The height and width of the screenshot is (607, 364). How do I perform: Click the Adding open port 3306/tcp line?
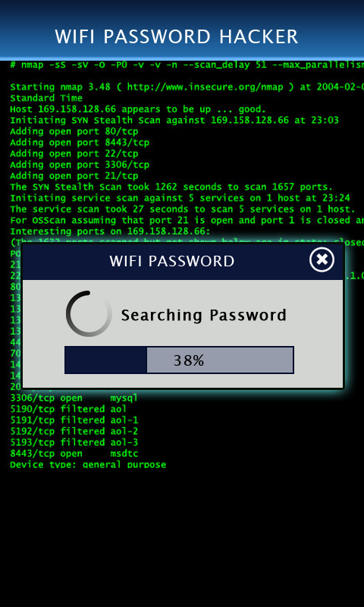[x=80, y=165]
